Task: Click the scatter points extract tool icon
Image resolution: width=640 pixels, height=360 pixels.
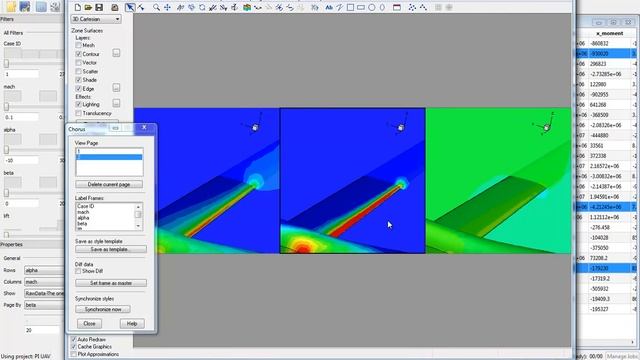Action: click(412, 7)
